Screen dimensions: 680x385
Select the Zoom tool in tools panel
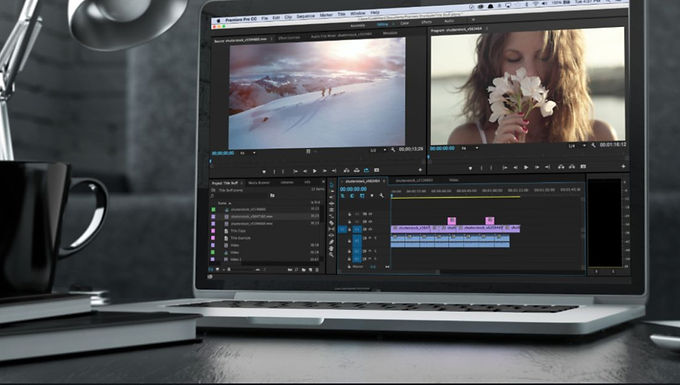tap(332, 254)
